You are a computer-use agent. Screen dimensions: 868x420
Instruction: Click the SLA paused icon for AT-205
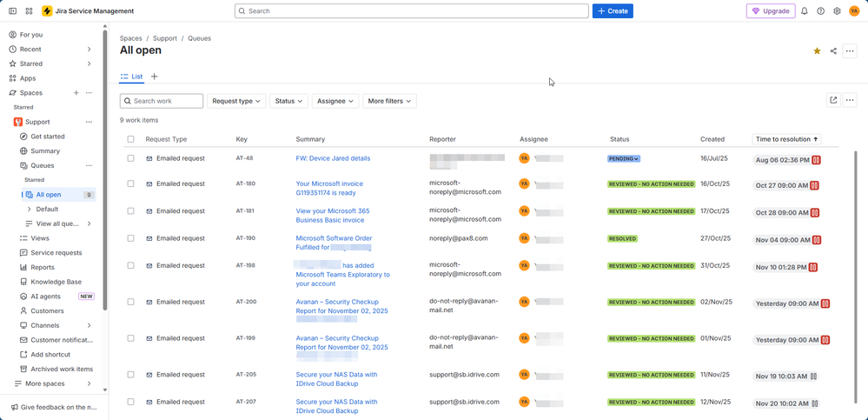(x=814, y=377)
